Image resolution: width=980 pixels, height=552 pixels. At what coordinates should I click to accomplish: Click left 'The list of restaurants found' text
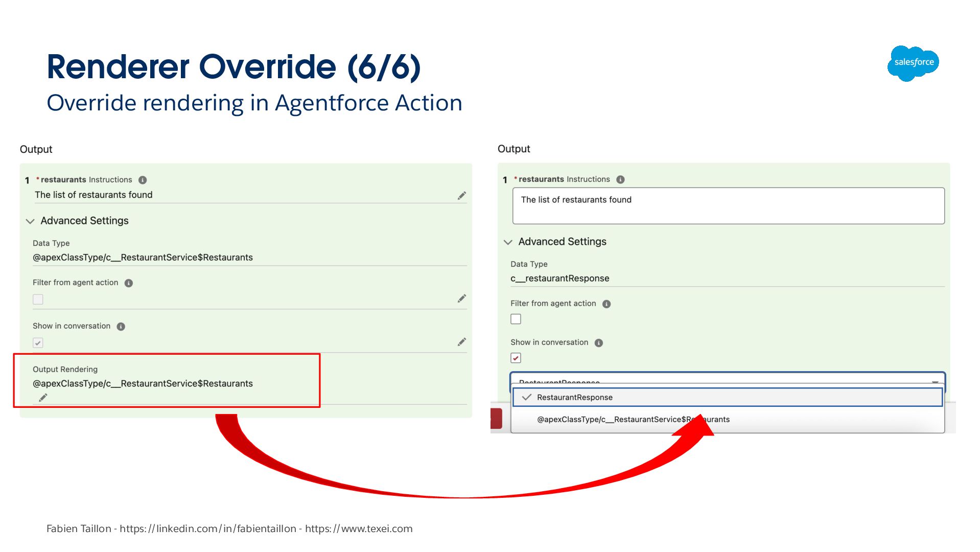[94, 195]
